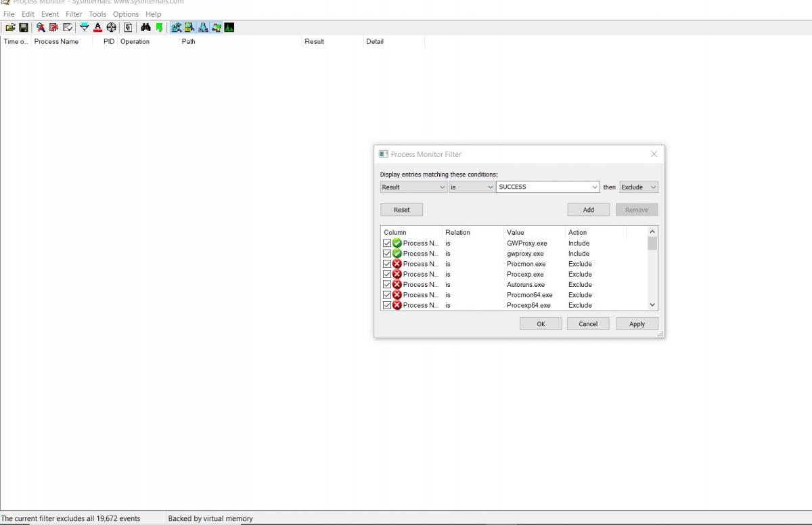Image resolution: width=812 pixels, height=525 pixels.
Task: Open the 'is' relation dropdown
Action: point(472,187)
